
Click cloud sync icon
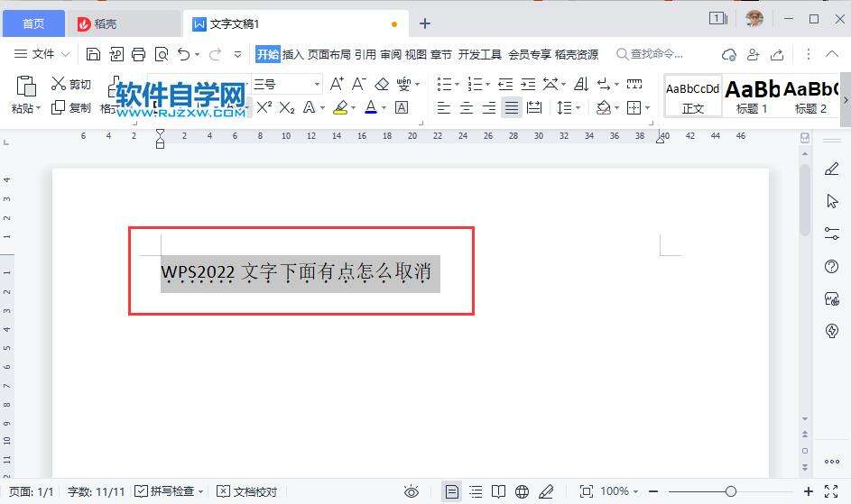[x=729, y=54]
